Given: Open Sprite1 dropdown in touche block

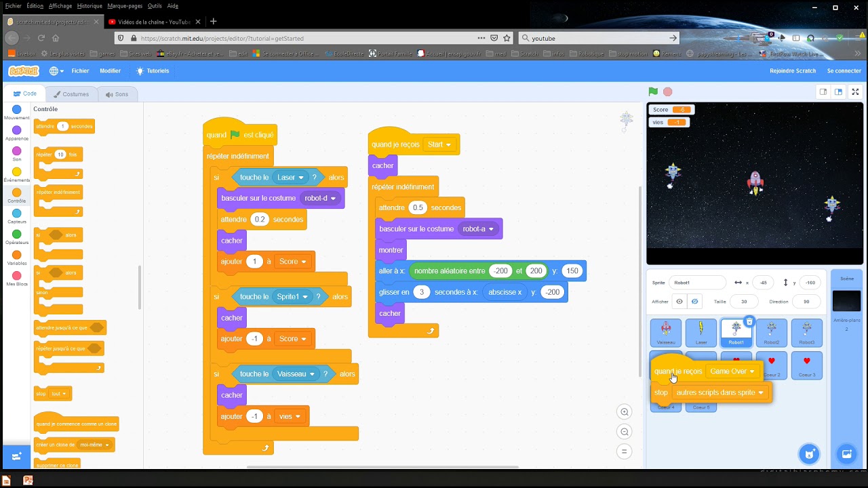Looking at the screenshot, I should click(293, 296).
